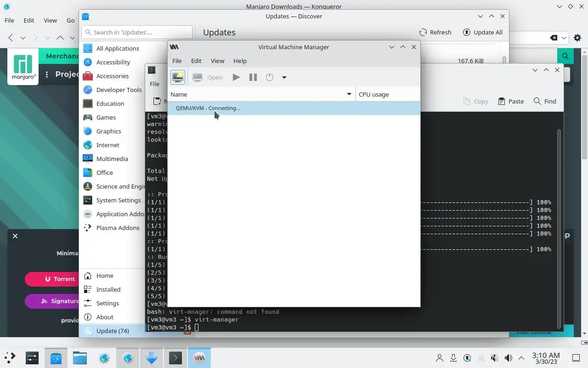Expand the shutdown options dropdown arrow
588x368 pixels.
point(284,77)
